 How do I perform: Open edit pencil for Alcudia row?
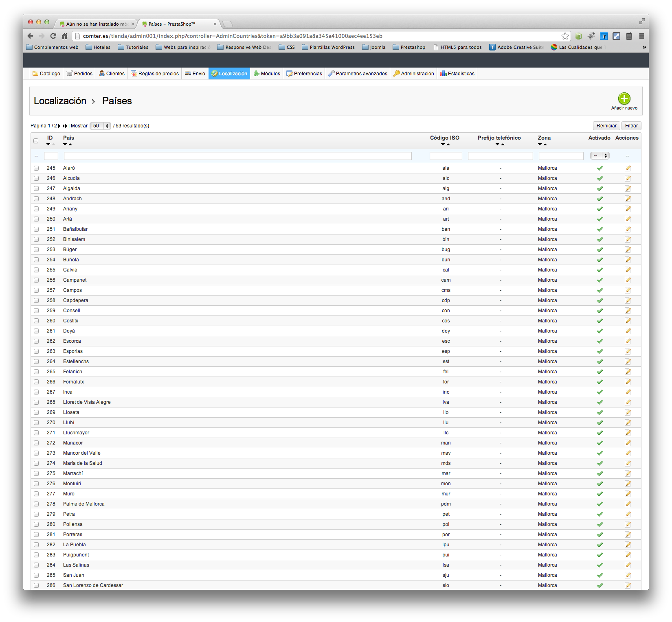pyautogui.click(x=628, y=178)
